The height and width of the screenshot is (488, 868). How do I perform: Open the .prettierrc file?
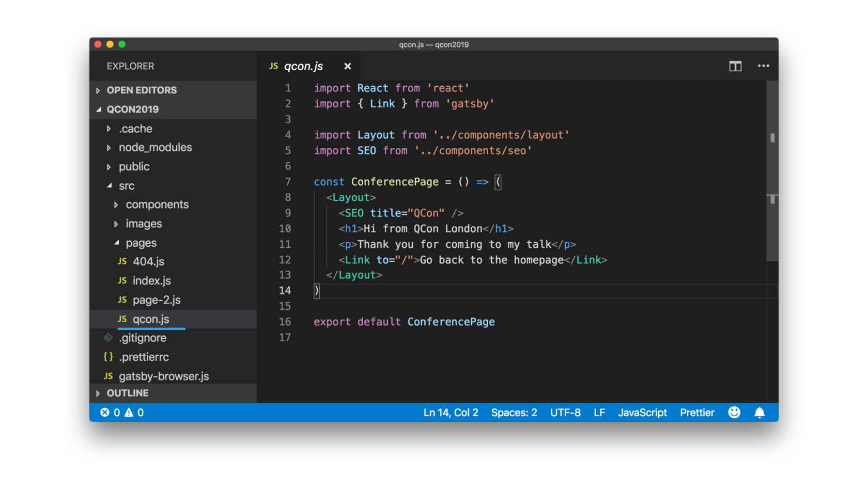coord(144,357)
